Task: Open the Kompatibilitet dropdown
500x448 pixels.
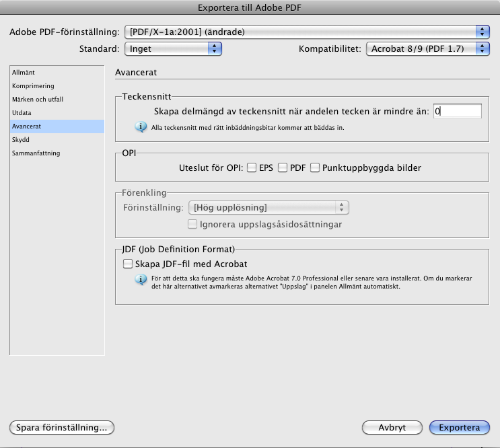Action: click(x=427, y=48)
